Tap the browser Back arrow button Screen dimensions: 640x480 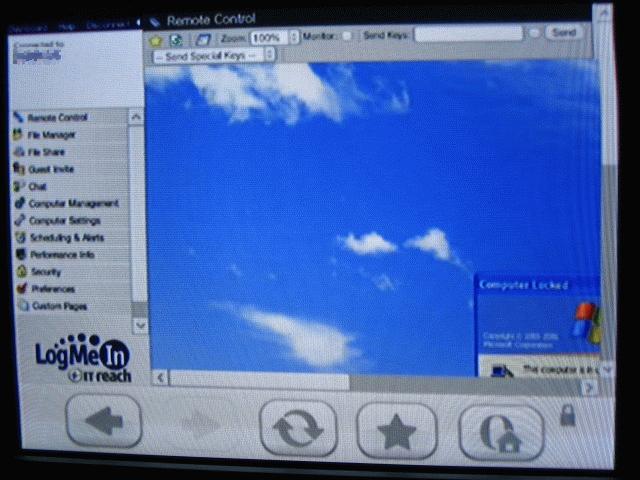coord(104,421)
